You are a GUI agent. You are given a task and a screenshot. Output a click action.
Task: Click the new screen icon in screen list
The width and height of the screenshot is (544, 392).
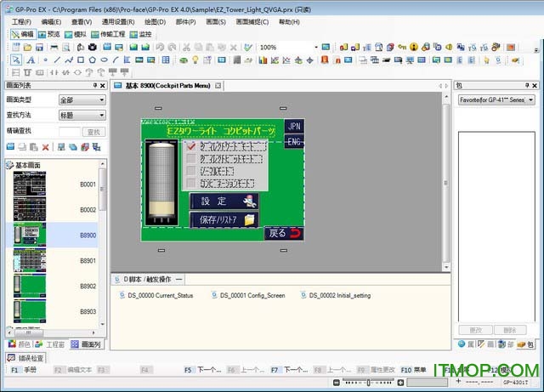coord(10,147)
